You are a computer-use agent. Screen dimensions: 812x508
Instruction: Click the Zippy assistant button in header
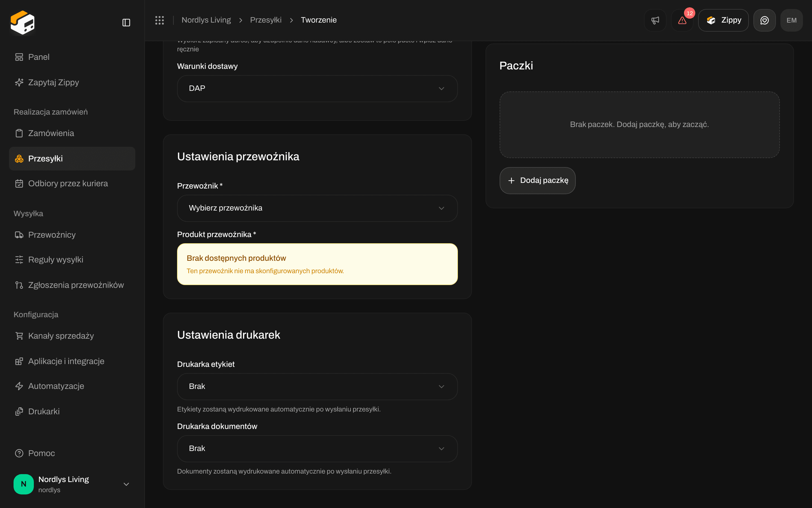[x=723, y=20]
